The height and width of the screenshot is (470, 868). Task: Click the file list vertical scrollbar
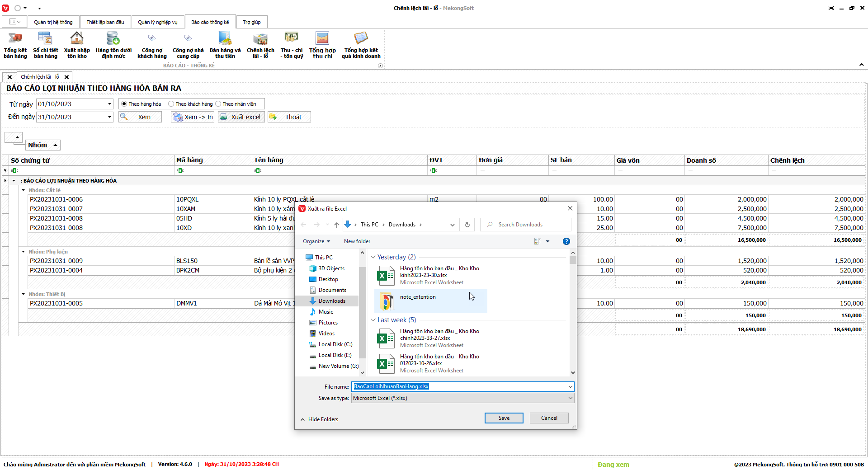[x=573, y=316]
